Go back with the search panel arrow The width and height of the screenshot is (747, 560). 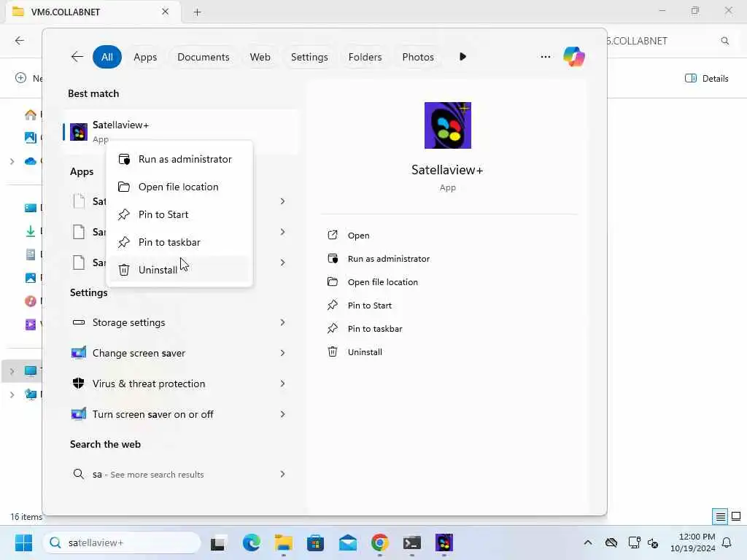click(77, 57)
